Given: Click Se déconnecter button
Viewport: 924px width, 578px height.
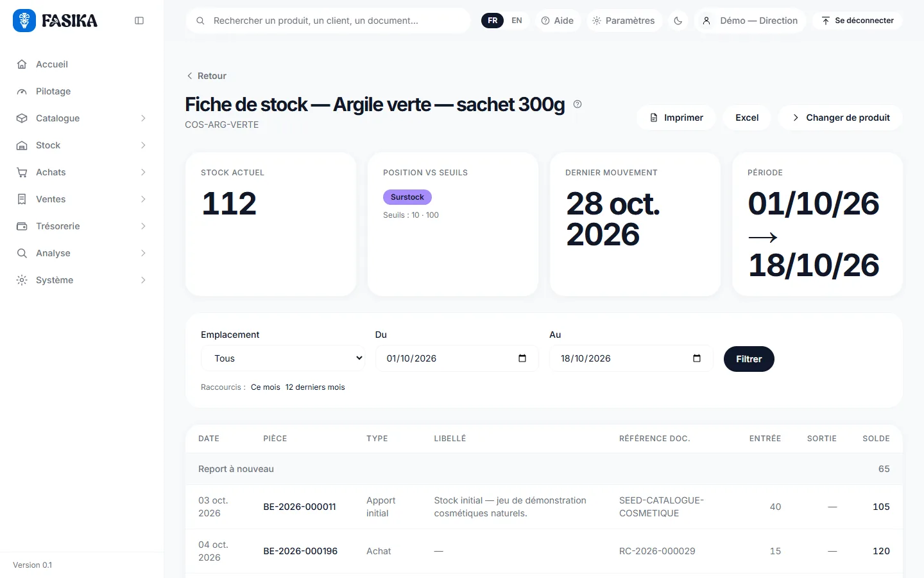Looking at the screenshot, I should click(x=857, y=21).
